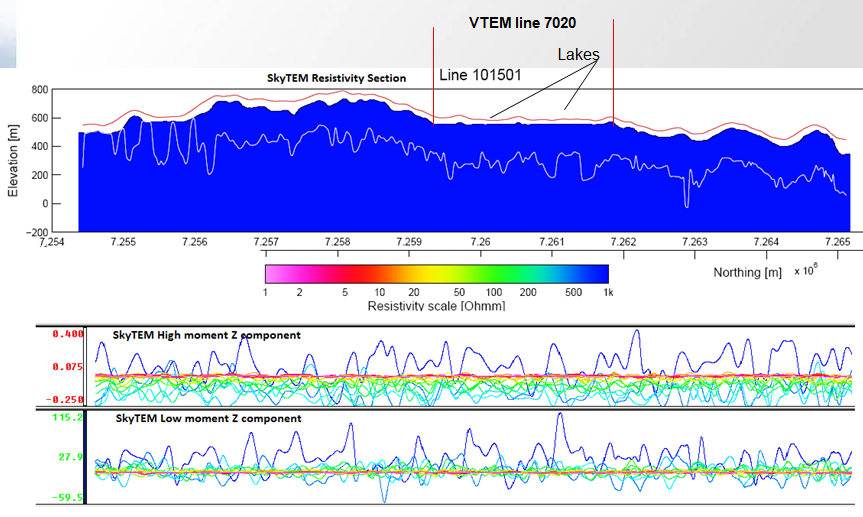Click the red 0.075 scale value

tap(68, 367)
